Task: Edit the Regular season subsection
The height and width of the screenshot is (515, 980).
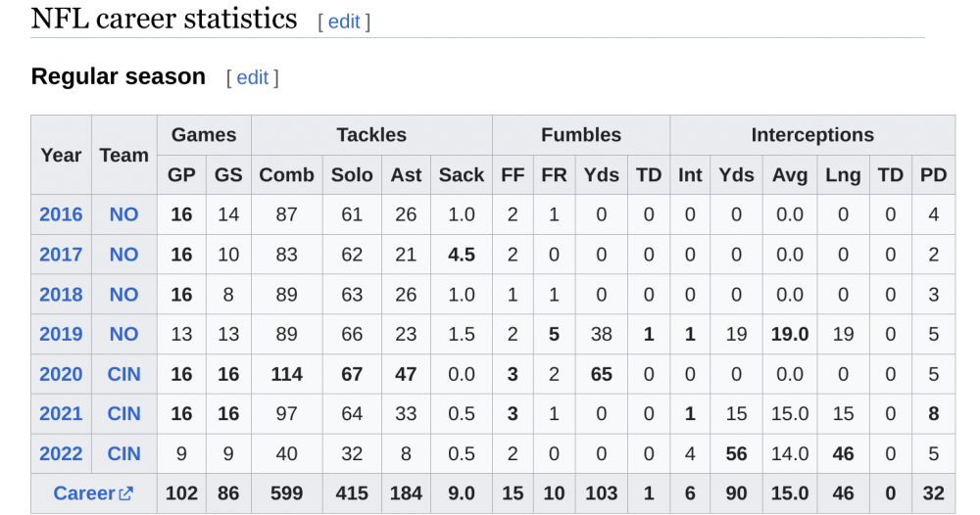Action: 252,78
